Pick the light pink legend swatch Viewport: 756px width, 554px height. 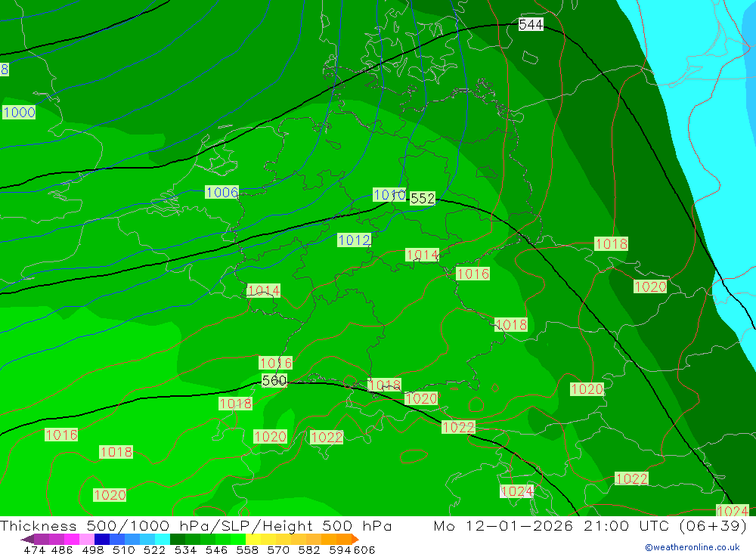pos(87,539)
